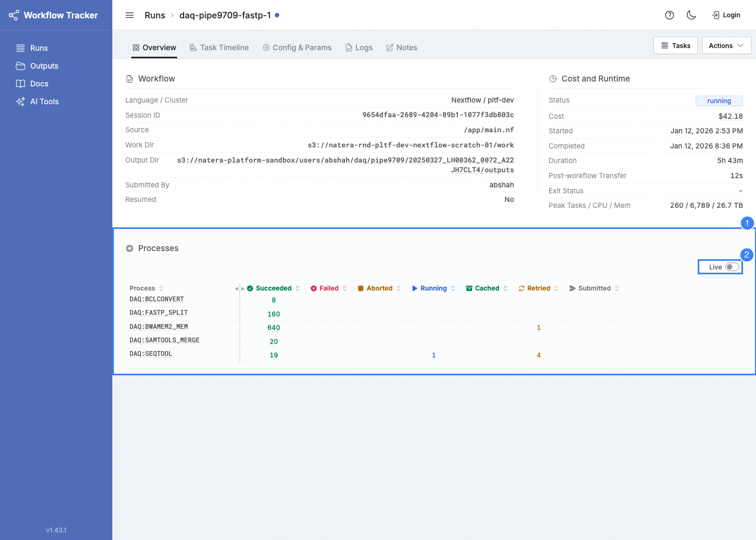Viewport: 756px width, 540px height.
Task: Click the blue run status dot
Action: (x=277, y=15)
